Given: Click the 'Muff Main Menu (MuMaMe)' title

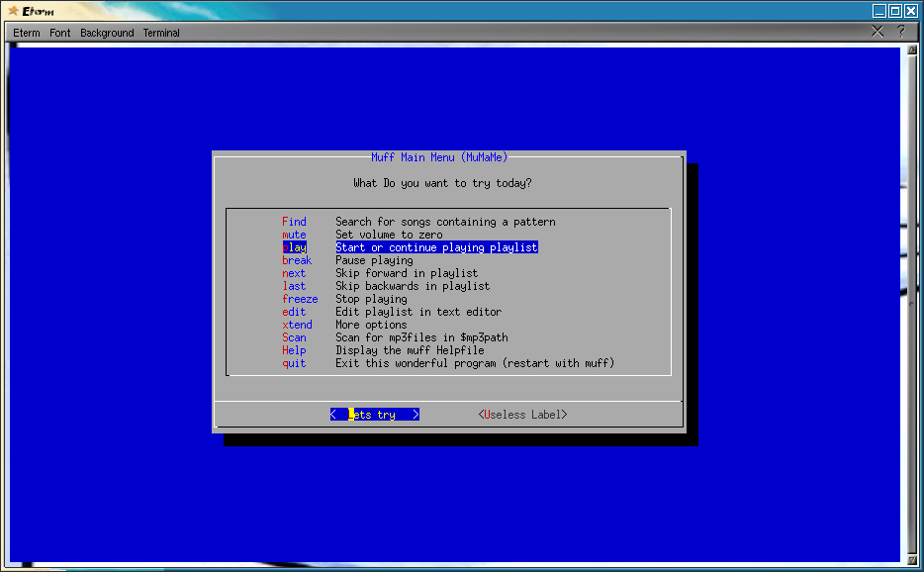Looking at the screenshot, I should (439, 157).
